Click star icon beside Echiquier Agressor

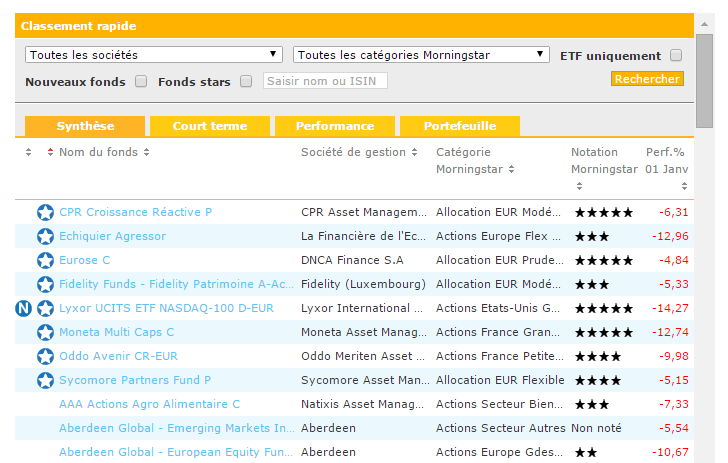tap(45, 236)
